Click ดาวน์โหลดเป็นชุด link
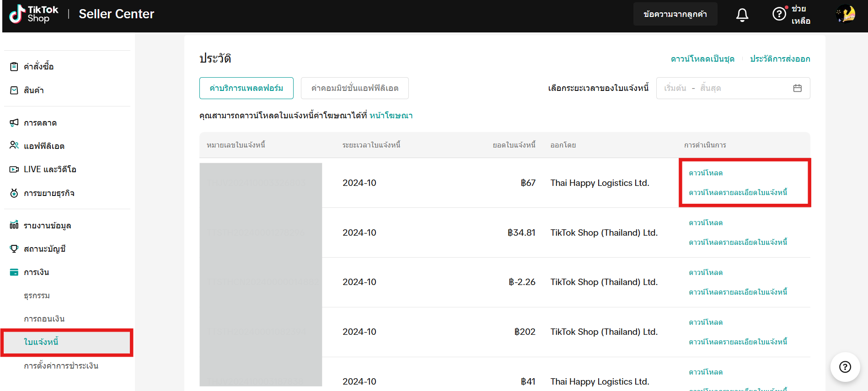The width and height of the screenshot is (868, 391). 702,59
